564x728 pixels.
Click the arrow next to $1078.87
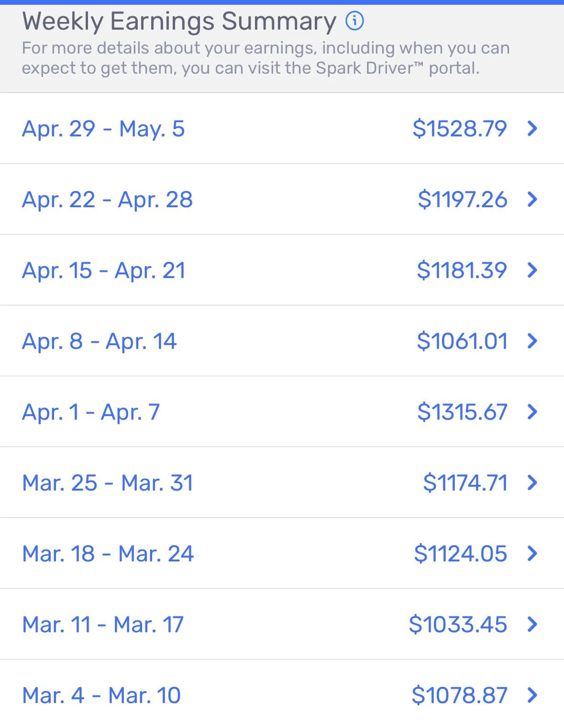pos(532,695)
